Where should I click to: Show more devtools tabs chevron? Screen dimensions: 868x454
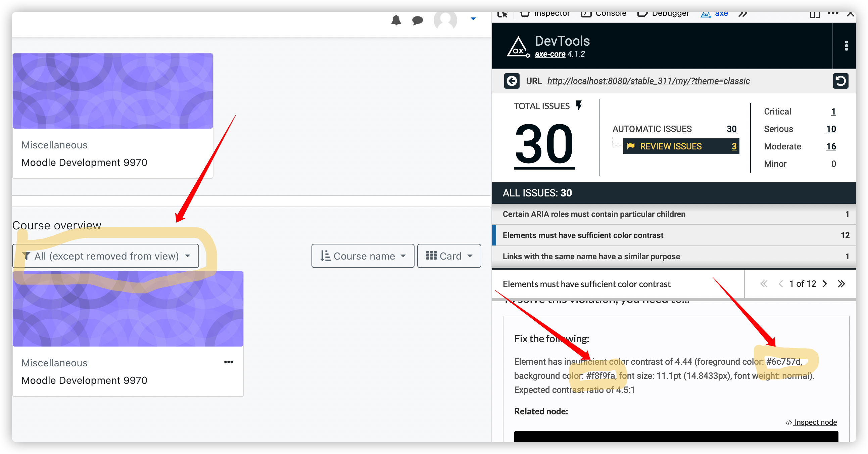743,14
